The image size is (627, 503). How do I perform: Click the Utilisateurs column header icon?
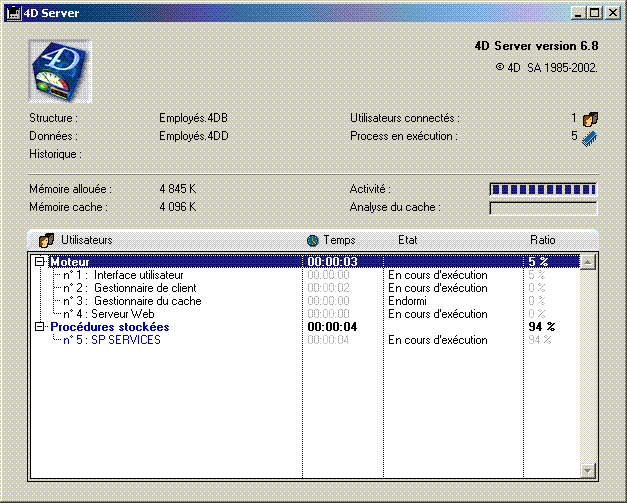pyautogui.click(x=46, y=240)
